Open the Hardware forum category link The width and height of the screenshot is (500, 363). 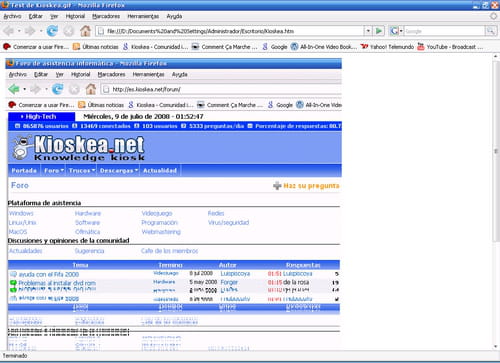point(88,213)
